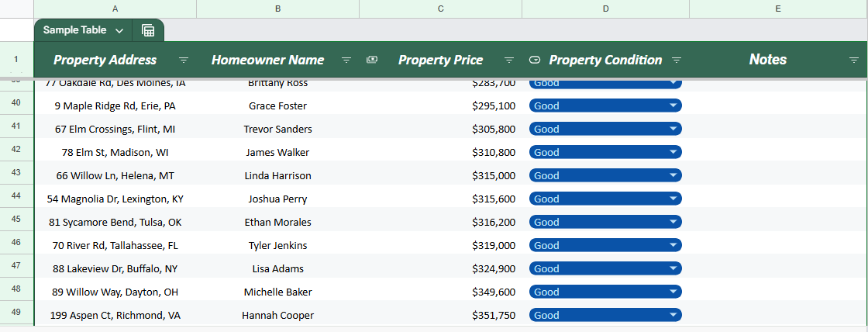Select column B header

pyautogui.click(x=278, y=9)
